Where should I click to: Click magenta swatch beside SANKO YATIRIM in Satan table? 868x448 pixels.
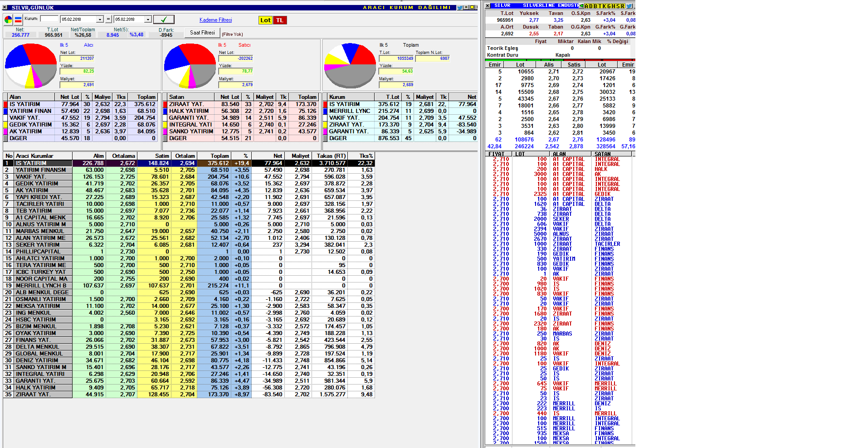165,131
